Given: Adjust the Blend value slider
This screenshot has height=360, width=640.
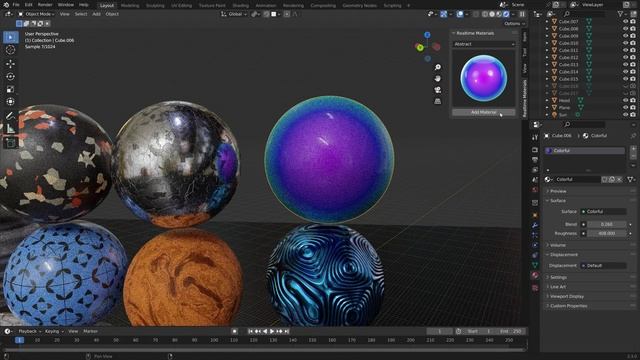Looking at the screenshot, I should [x=607, y=224].
